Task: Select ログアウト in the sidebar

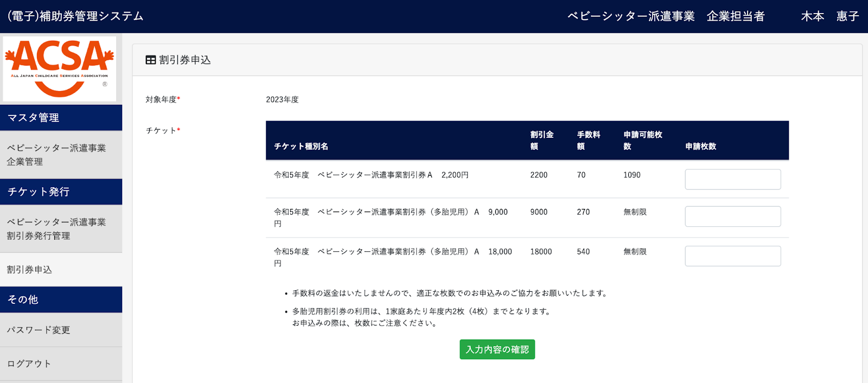Action: click(61, 363)
